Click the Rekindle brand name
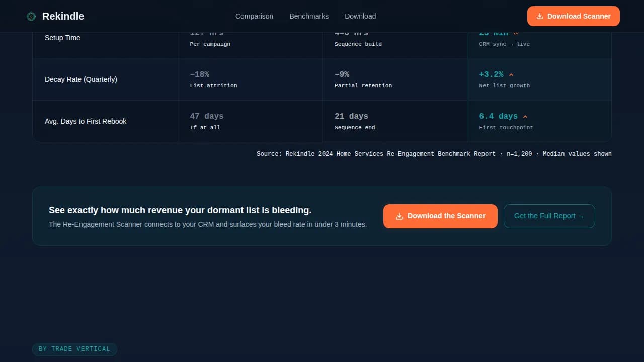644x362 pixels. [63, 16]
